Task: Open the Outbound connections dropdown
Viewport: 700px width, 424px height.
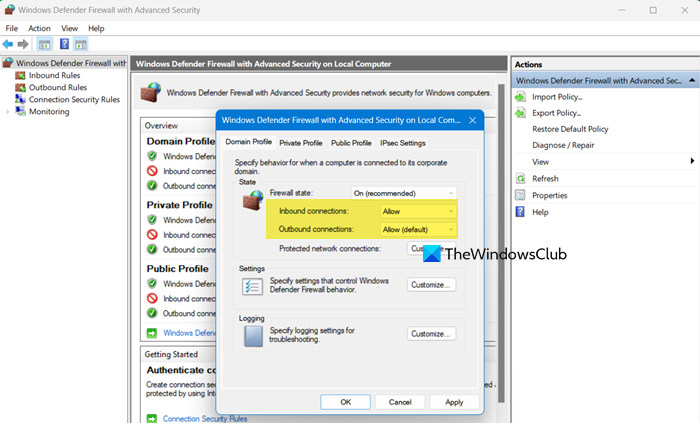Action: [418, 229]
